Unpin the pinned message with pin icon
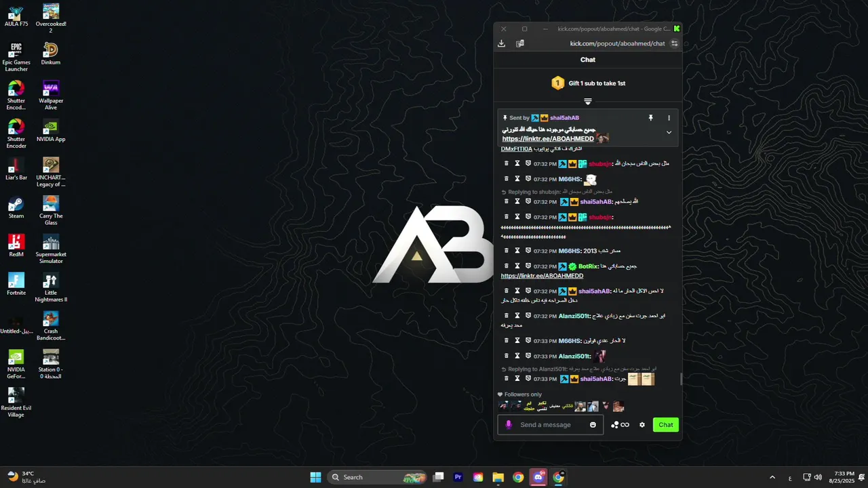Image resolution: width=868 pixels, height=488 pixels. point(651,118)
